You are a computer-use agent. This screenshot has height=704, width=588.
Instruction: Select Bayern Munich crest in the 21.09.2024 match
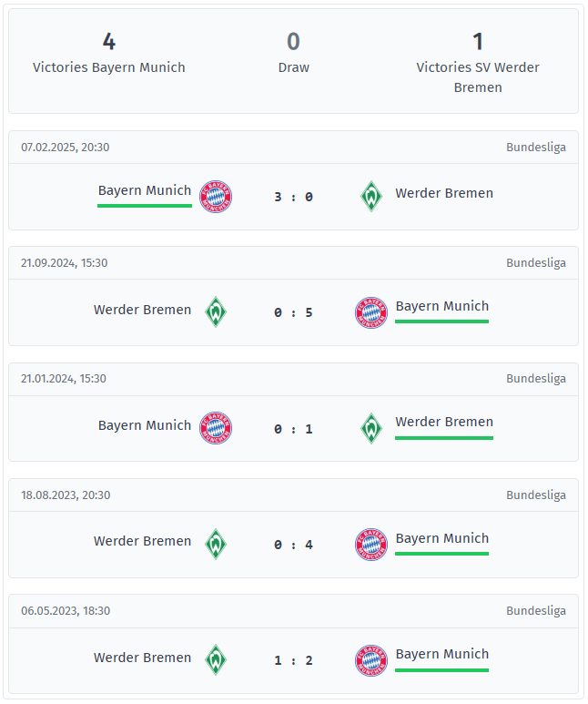click(371, 312)
